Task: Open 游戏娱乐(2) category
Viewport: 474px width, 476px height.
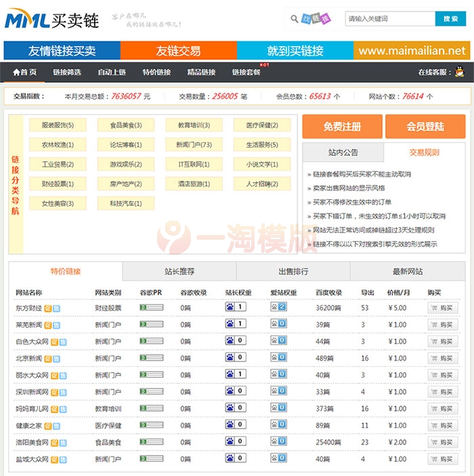Action: pyautogui.click(x=126, y=165)
